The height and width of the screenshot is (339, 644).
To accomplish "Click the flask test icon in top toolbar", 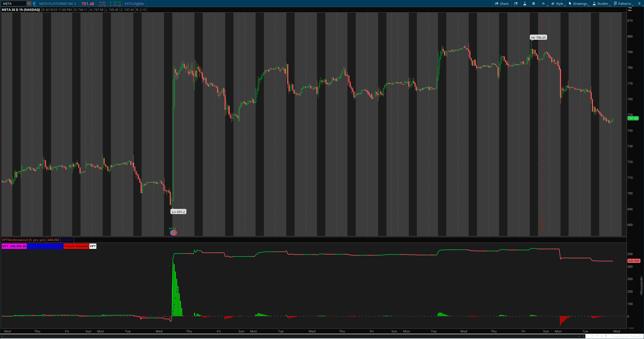I will click(x=525, y=4).
